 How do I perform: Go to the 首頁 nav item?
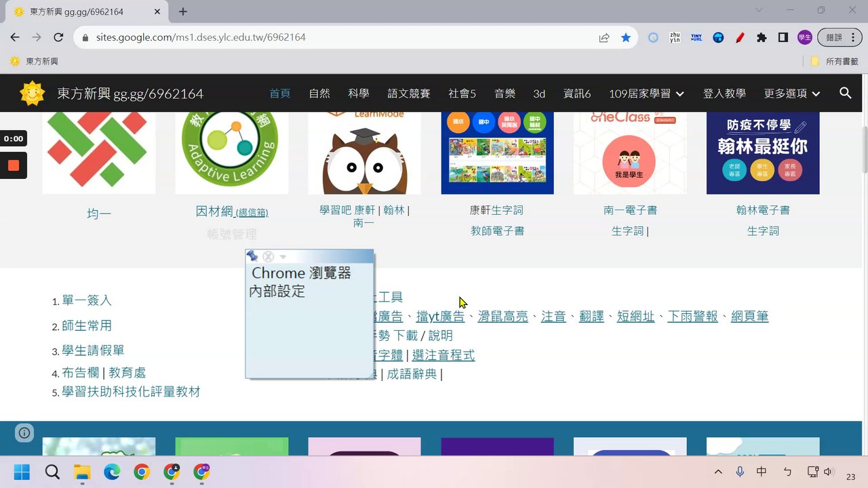click(280, 94)
